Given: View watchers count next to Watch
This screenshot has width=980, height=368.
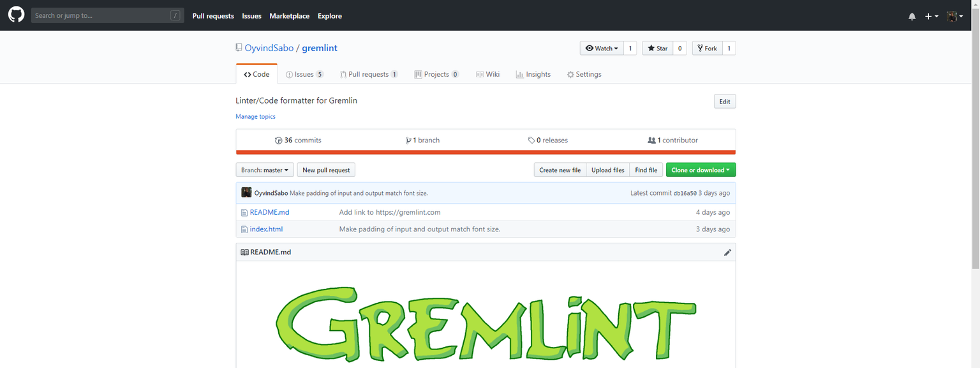Looking at the screenshot, I should click(630, 48).
